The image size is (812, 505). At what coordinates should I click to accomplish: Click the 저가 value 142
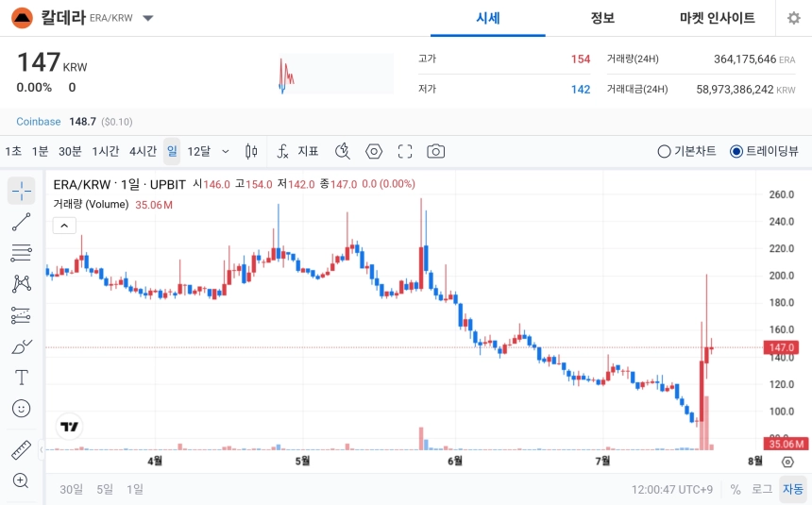(x=581, y=90)
